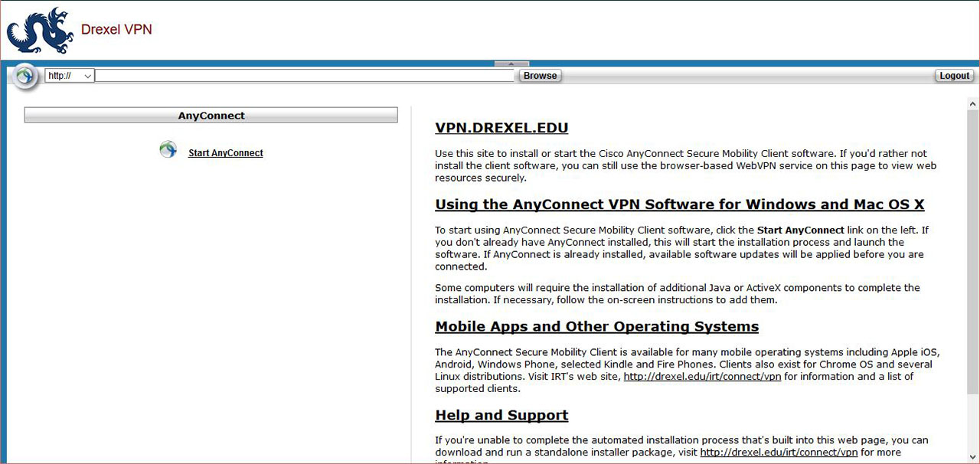Click bold Start AnyConnect text in instructions paragraph
This screenshot has width=980, height=464.
click(x=800, y=230)
